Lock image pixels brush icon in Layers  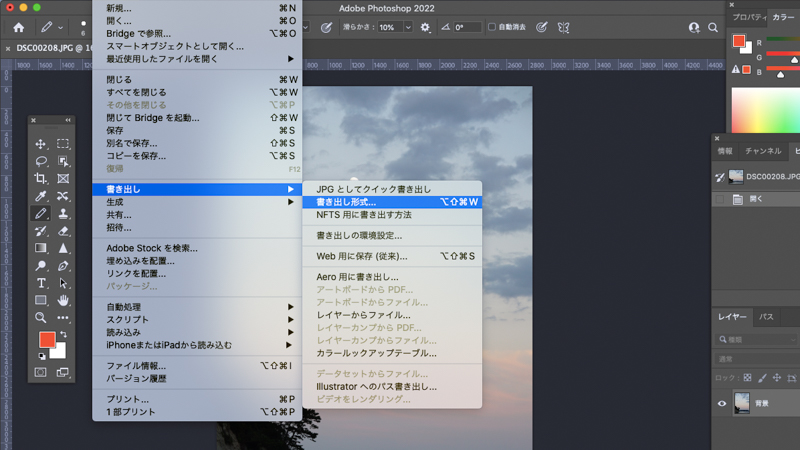coord(762,378)
